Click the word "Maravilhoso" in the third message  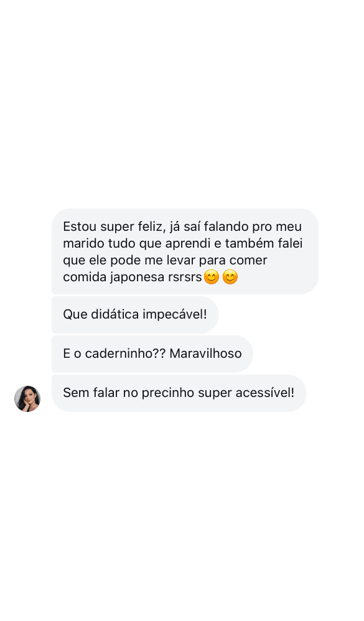tap(205, 353)
